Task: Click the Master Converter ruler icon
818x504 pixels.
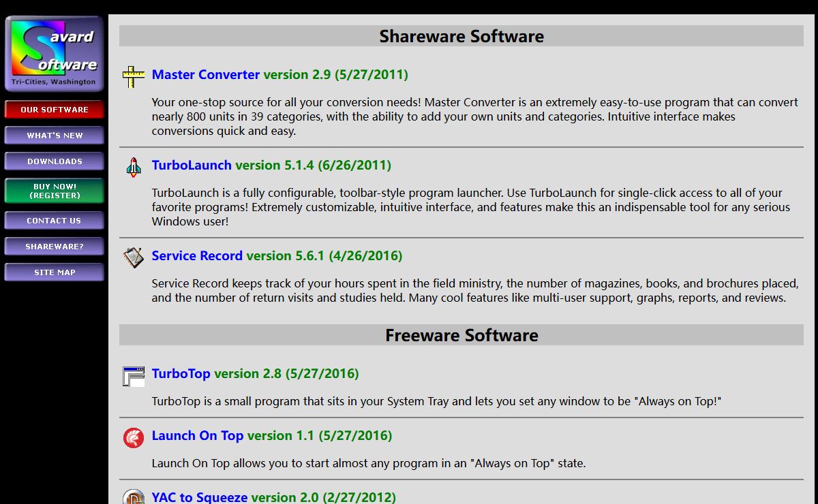Action: click(134, 77)
